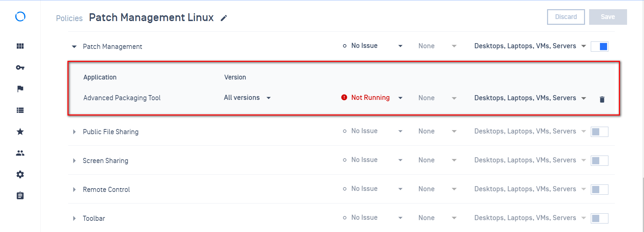Expand the Screen Sharing section
This screenshot has width=644, height=232.
click(x=74, y=161)
